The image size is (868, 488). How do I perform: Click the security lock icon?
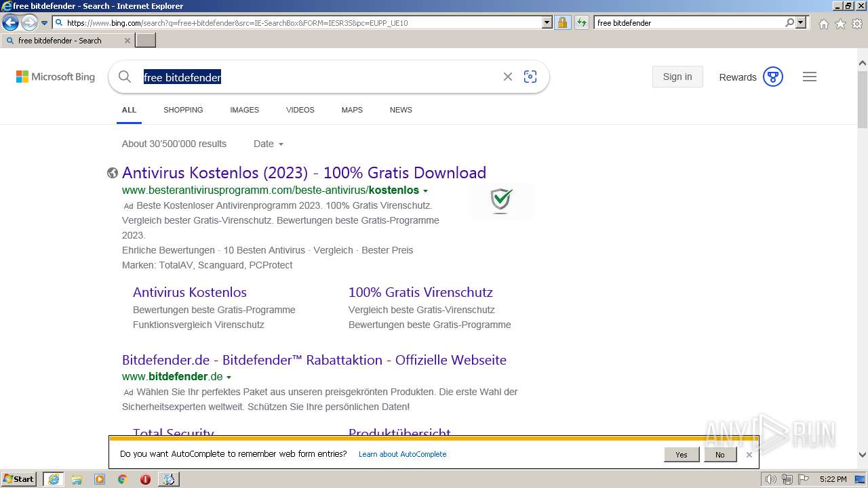point(562,23)
